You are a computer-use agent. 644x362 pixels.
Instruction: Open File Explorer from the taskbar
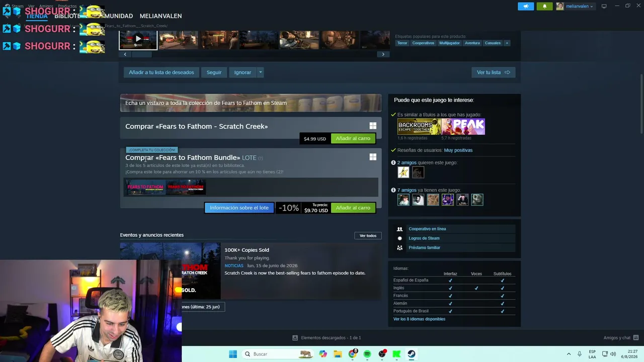[x=338, y=354]
